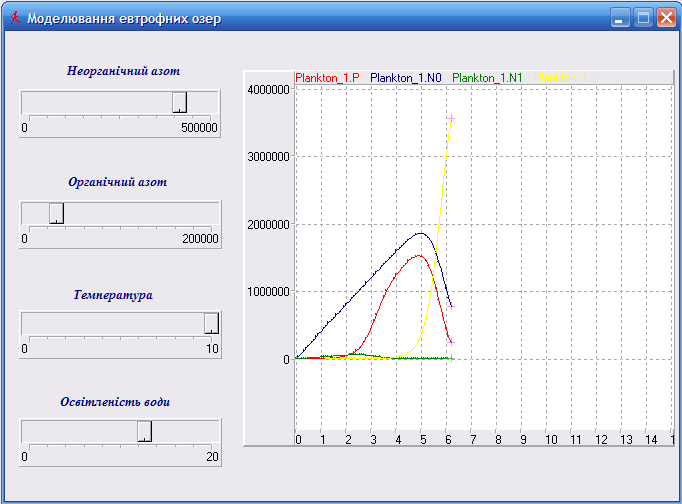Click the 3000000 y-axis label
Screen dimensions: 682x504
click(x=268, y=157)
